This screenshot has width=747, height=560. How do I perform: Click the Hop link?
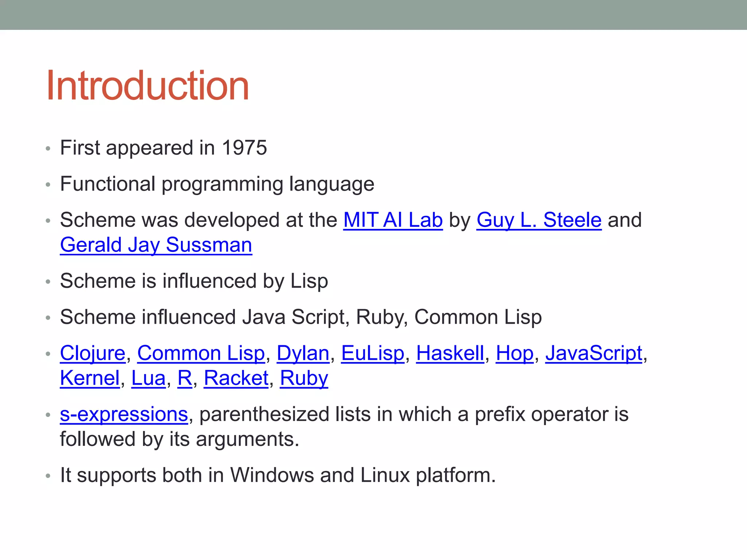coord(515,354)
